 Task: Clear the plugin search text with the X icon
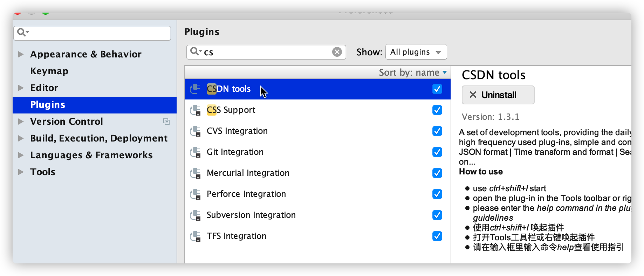[x=337, y=52]
